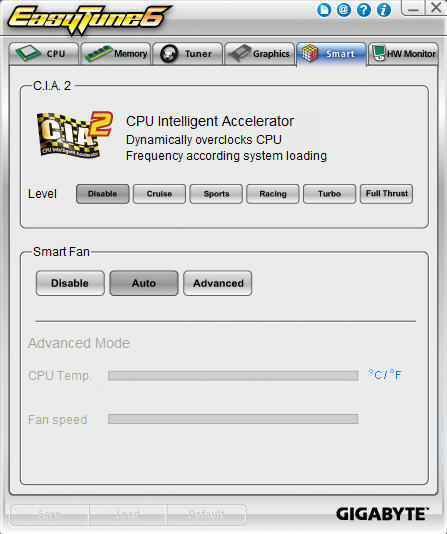Click the GIGABYTE logo
The image size is (447, 534).
382,514
